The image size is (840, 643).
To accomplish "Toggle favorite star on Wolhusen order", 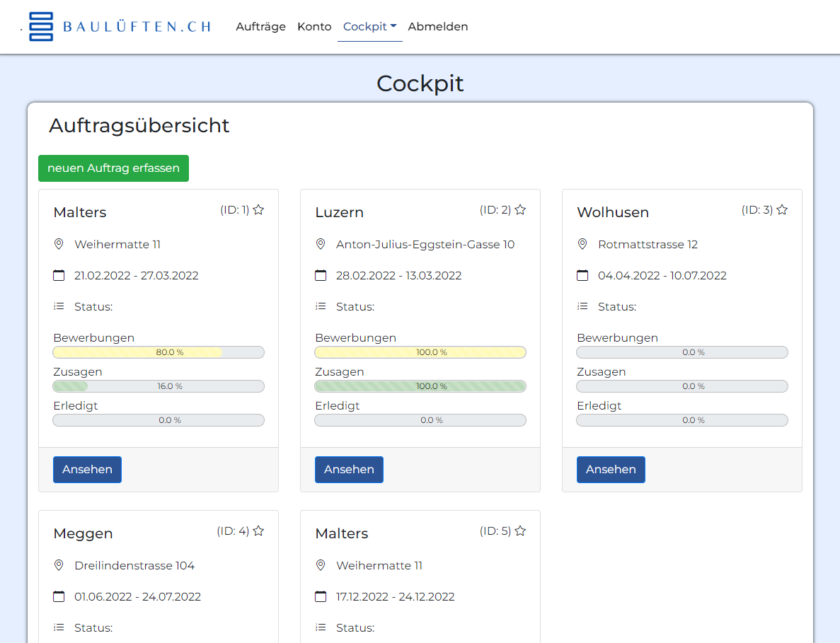I will (x=782, y=210).
